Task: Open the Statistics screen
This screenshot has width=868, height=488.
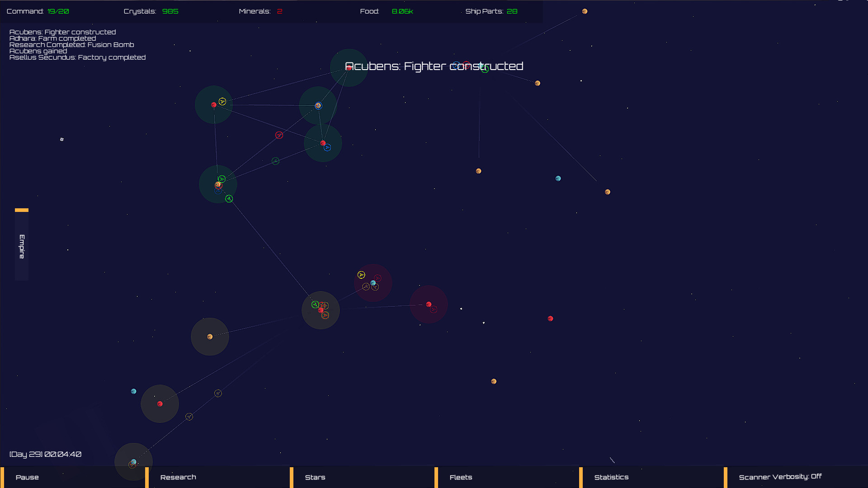Action: (x=651, y=478)
